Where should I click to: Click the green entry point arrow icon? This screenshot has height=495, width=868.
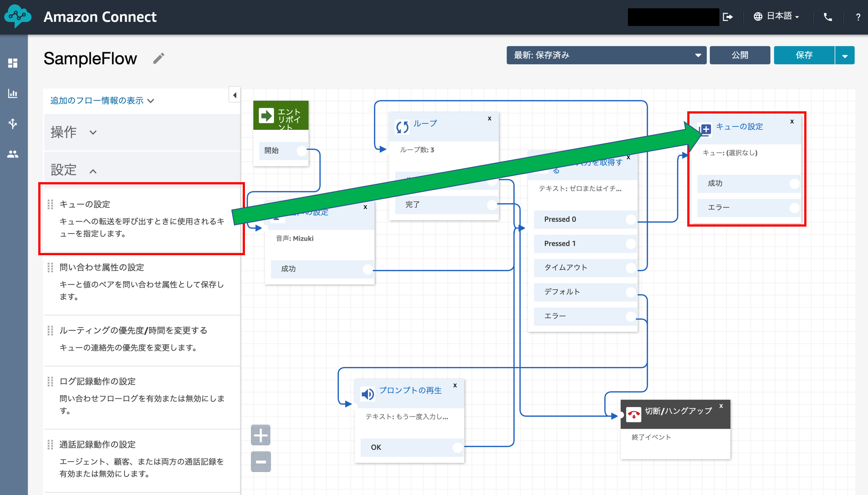[x=266, y=115]
